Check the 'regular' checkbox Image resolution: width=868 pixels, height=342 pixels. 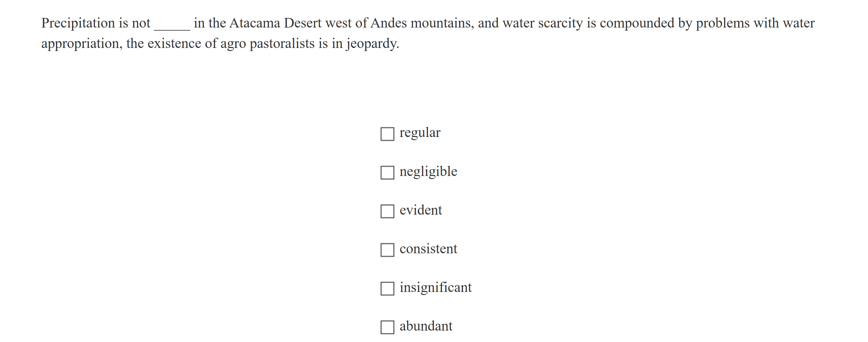click(387, 134)
